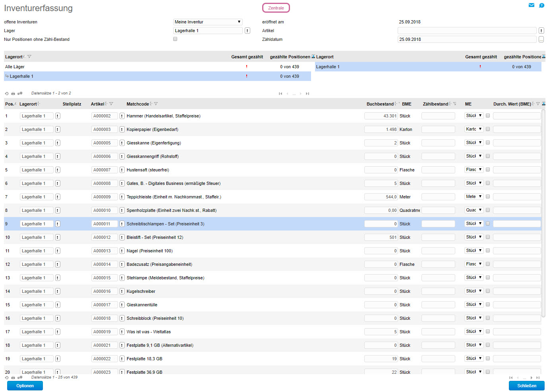Tick the checkbox in the Schreibtischlampen row

point(488,224)
